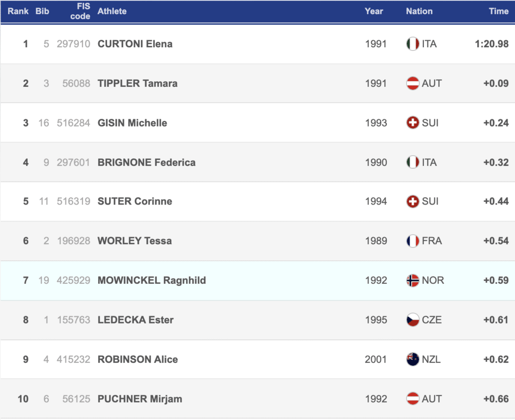Open SUTER Corinne's athlete page
The width and height of the screenshot is (515, 420).
(135, 201)
